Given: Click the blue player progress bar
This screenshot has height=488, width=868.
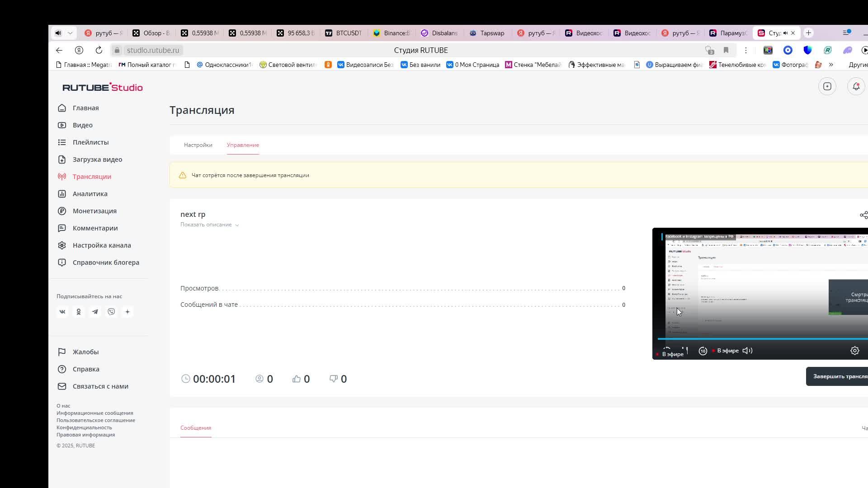Looking at the screenshot, I should 759,338.
